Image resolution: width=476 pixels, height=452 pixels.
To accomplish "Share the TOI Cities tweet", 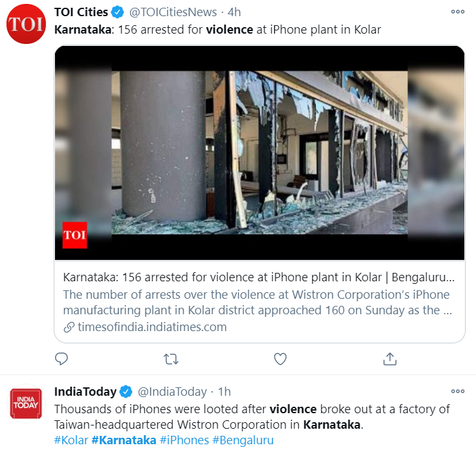I will [390, 359].
